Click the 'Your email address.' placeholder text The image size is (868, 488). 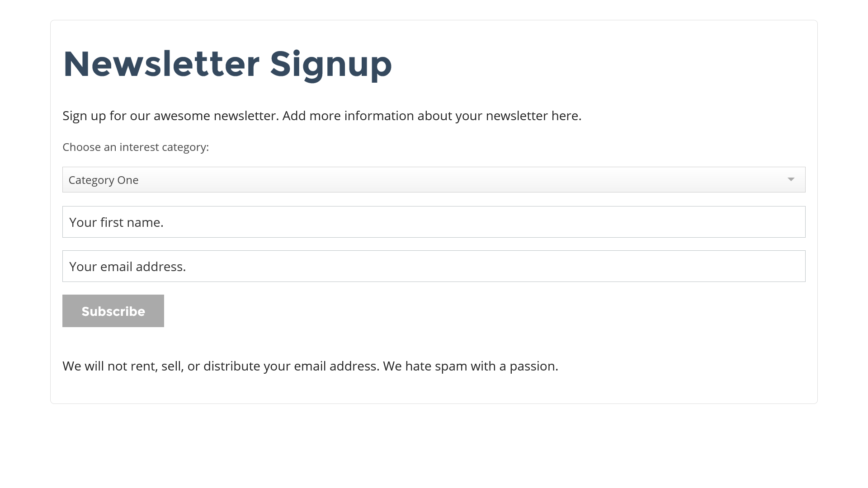click(x=127, y=267)
